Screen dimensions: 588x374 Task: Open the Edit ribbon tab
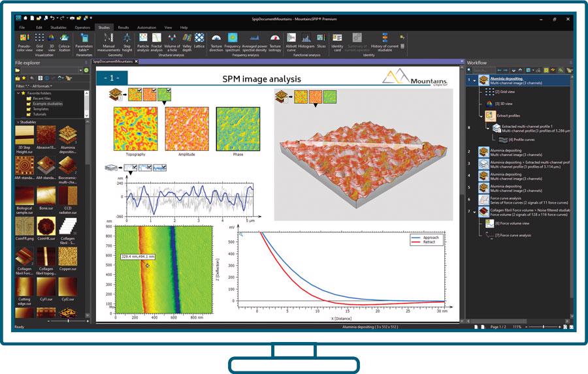click(39, 27)
